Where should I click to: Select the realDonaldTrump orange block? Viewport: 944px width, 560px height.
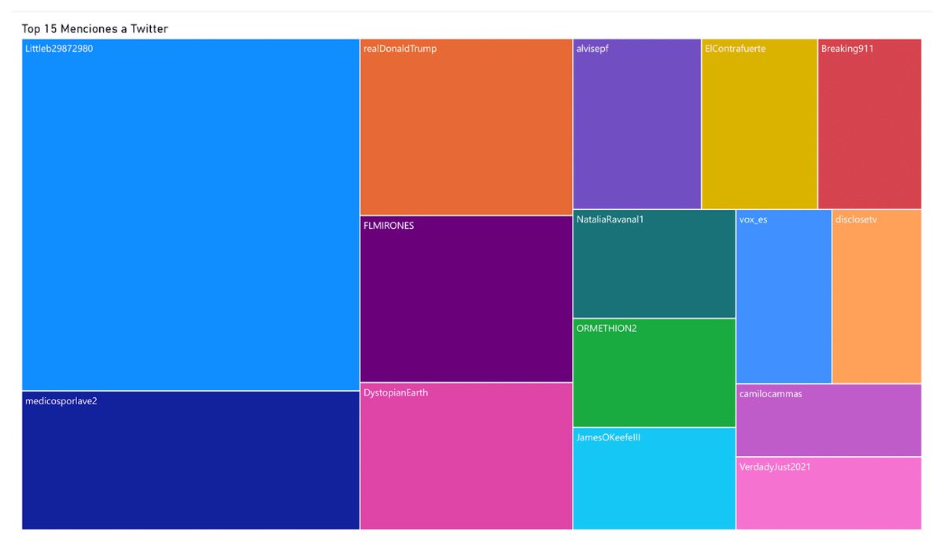click(x=466, y=127)
